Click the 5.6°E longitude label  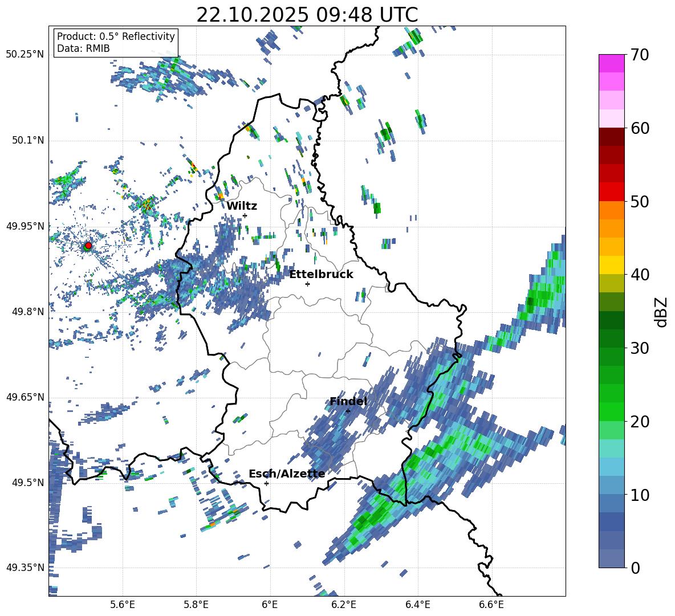coord(123,605)
